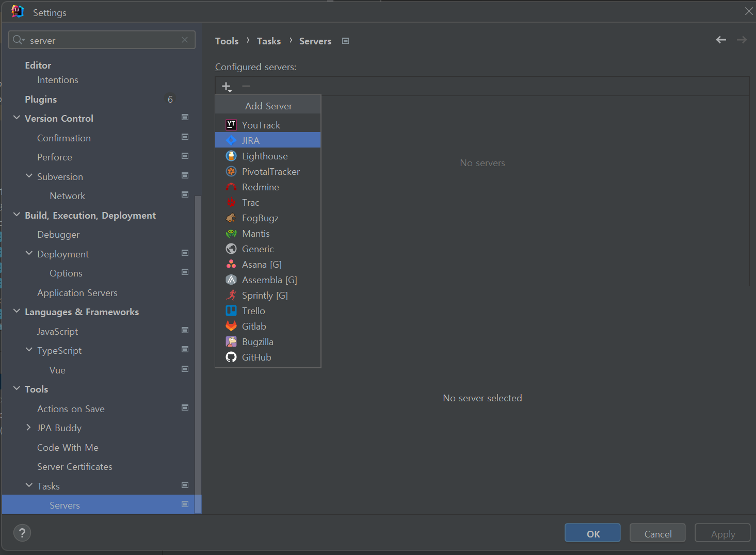Open search options via the magnifier icon

19,40
